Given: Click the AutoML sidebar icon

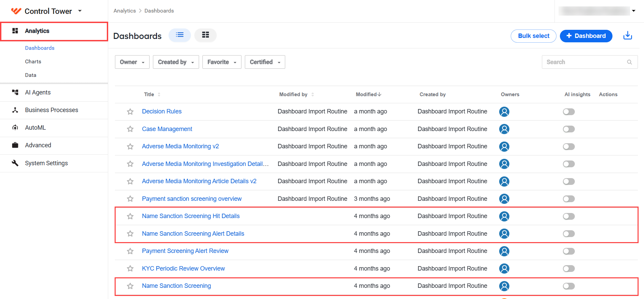Looking at the screenshot, I should (x=15, y=128).
